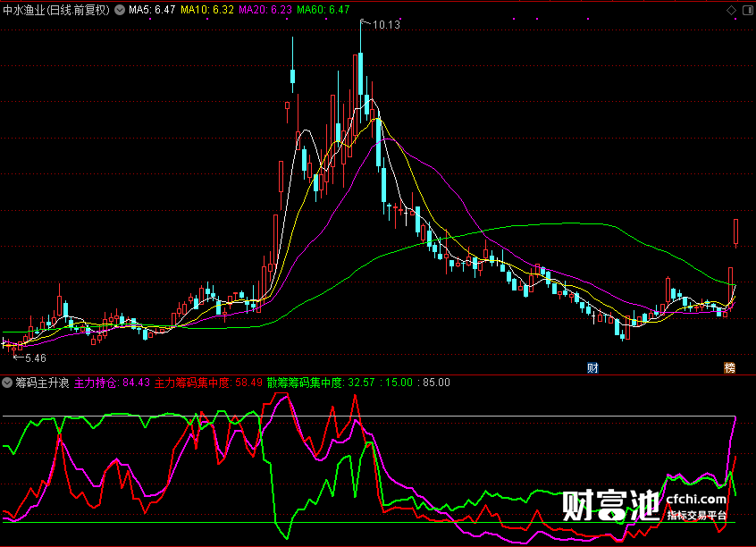Click the 中水渔业(日线.前复权) stock title
Screen dimensions: 756x547
click(x=56, y=10)
